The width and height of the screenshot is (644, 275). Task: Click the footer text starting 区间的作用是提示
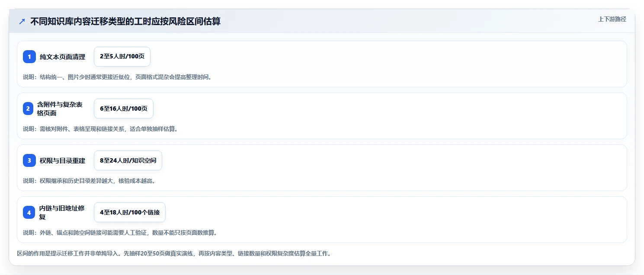[174, 253]
